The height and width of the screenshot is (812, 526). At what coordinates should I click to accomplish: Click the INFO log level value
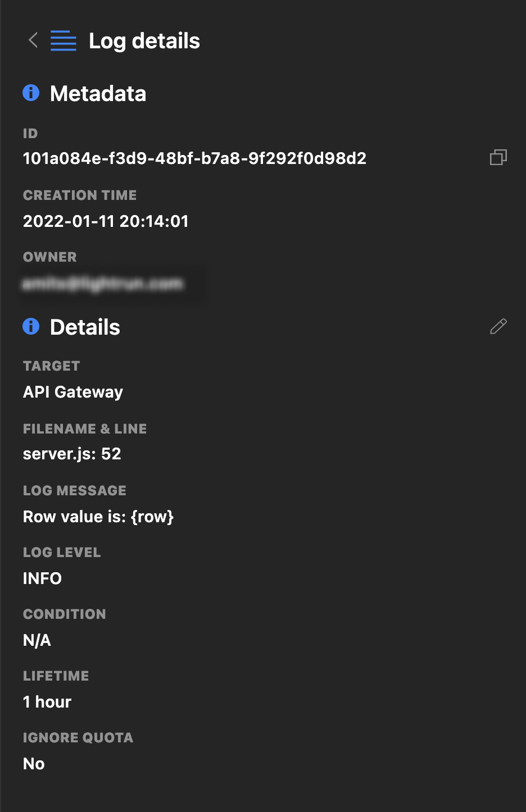click(42, 578)
